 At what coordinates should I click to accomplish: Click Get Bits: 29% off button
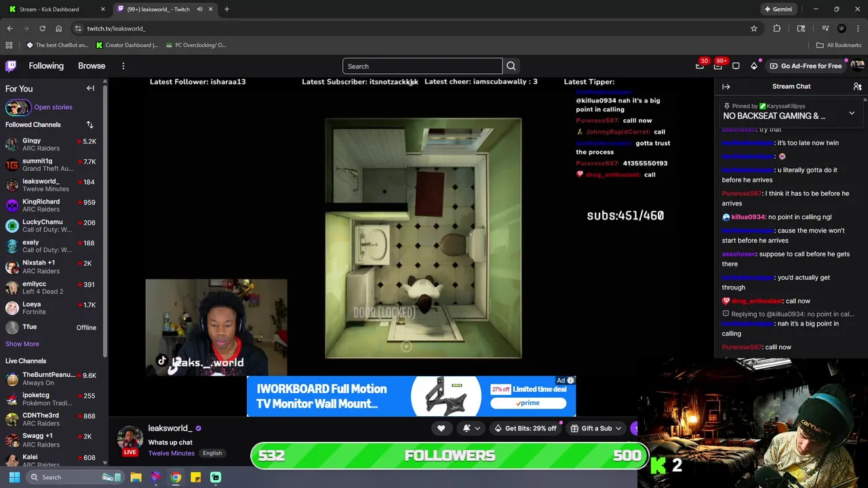(x=525, y=428)
